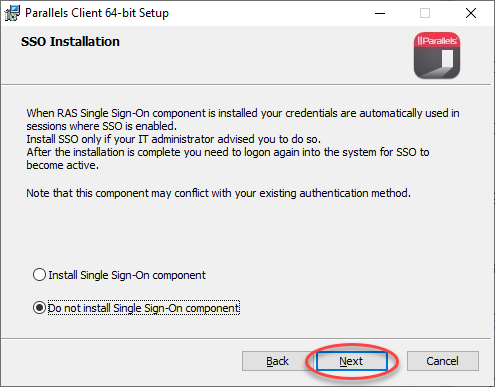
Task: Cancel the installation
Action: [443, 361]
